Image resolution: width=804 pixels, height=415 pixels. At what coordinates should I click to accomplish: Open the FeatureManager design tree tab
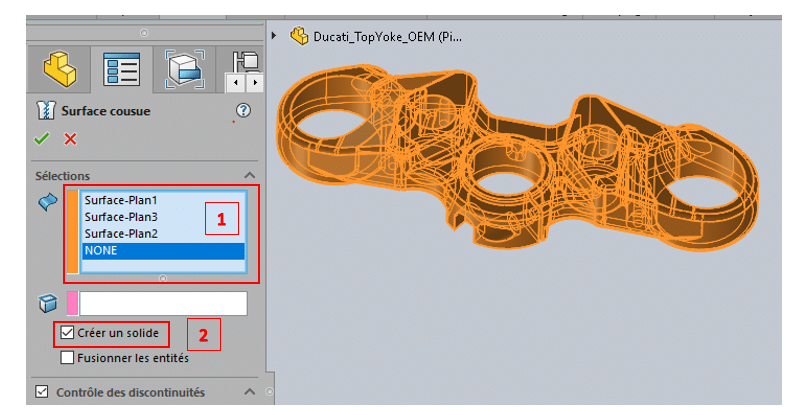(59, 69)
